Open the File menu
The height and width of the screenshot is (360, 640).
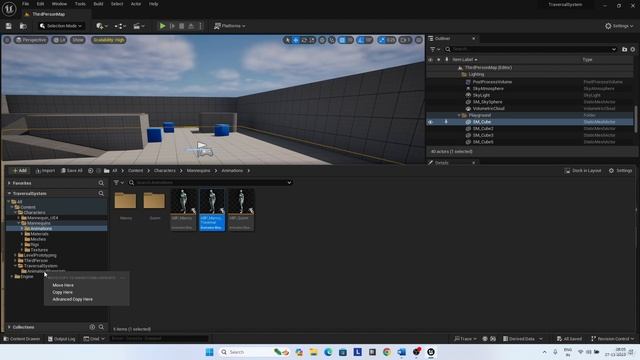coord(25,4)
